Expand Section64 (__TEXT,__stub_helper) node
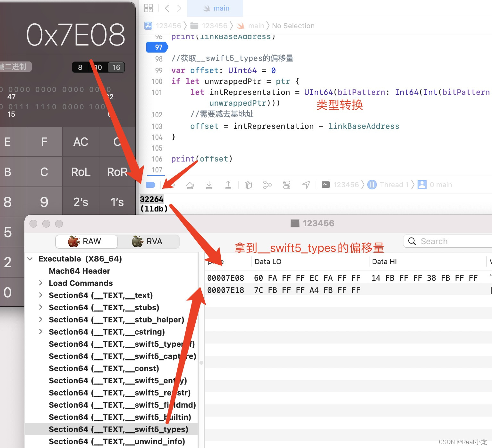The width and height of the screenshot is (492, 448). click(41, 319)
